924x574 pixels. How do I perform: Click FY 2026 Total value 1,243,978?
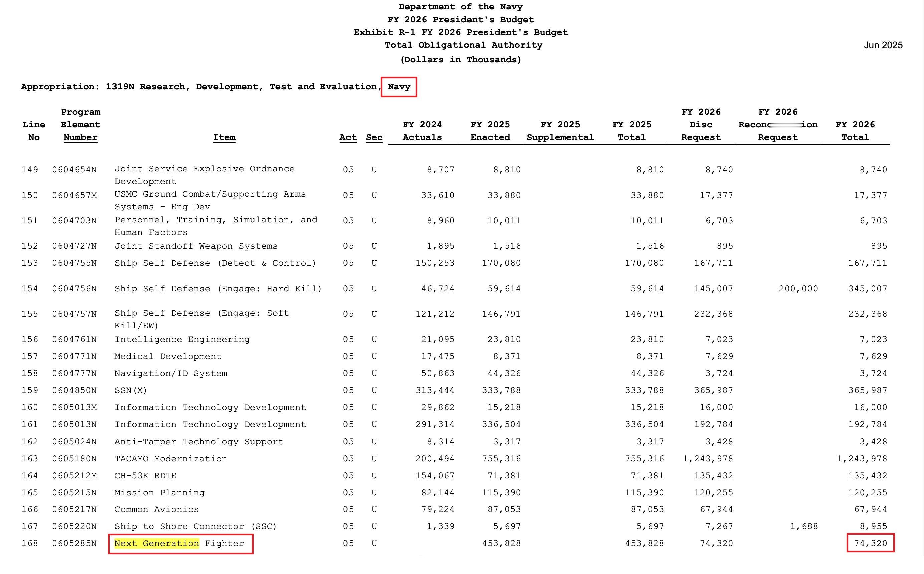coord(862,459)
